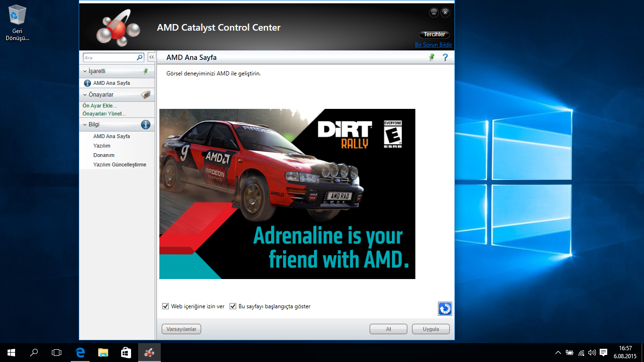
Task: Collapse the Bilgi section
Action: (85, 125)
